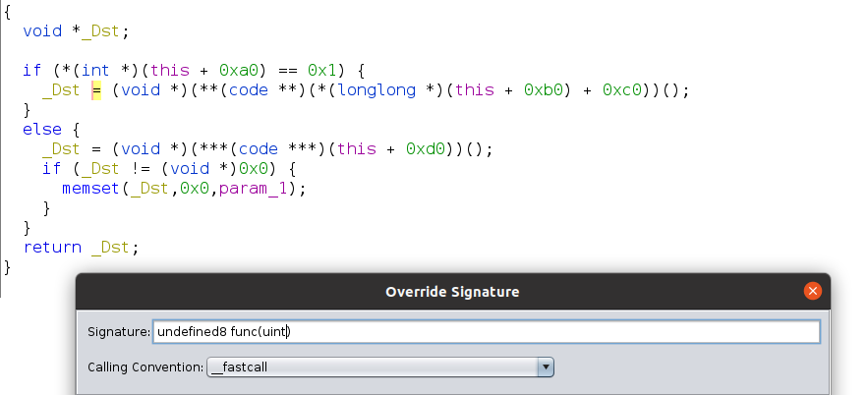The image size is (868, 395).
Task: Click the Calling Convention dropdown arrow
Action: pyautogui.click(x=546, y=367)
